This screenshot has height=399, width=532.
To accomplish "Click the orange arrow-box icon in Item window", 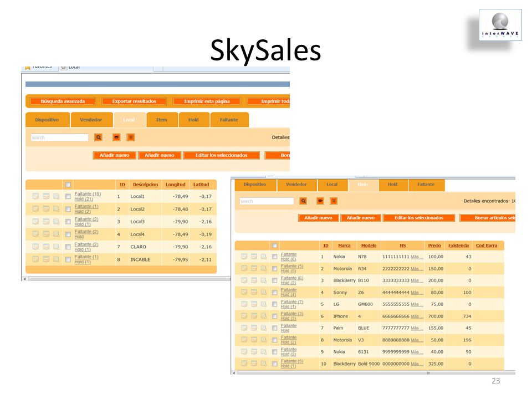I will coord(320,201).
